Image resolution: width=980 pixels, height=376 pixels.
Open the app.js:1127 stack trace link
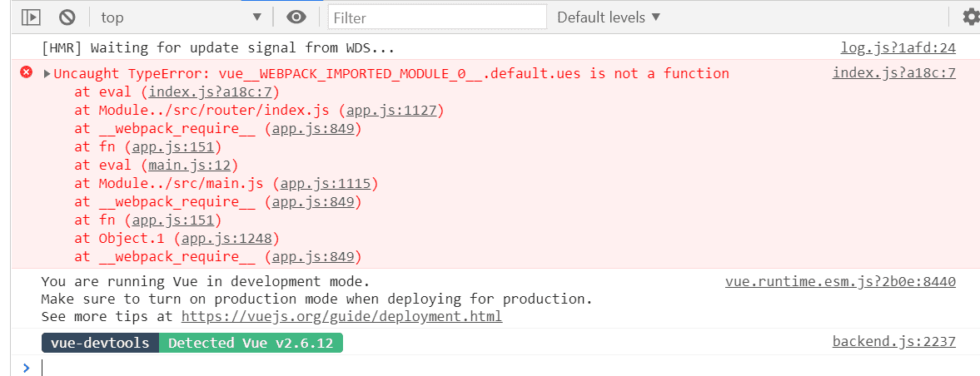[x=395, y=110]
